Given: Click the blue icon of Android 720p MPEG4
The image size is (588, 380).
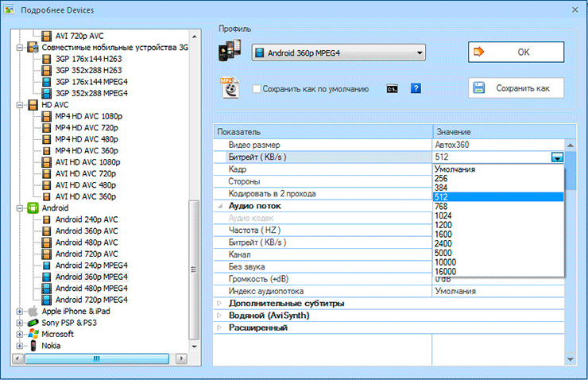Looking at the screenshot, I should point(47,300).
